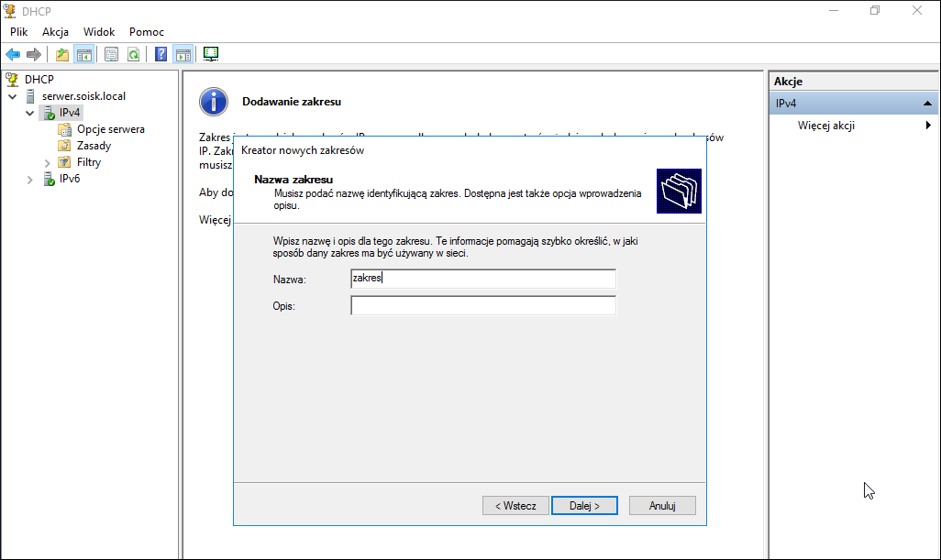Click the serwer.soisk.local server icon
Image resolution: width=941 pixels, height=560 pixels.
[x=30, y=96]
